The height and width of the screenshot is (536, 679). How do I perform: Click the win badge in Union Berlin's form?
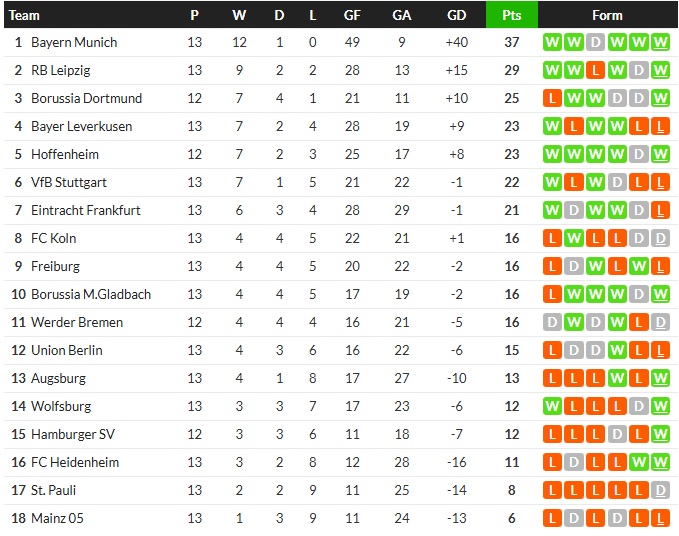tap(618, 350)
